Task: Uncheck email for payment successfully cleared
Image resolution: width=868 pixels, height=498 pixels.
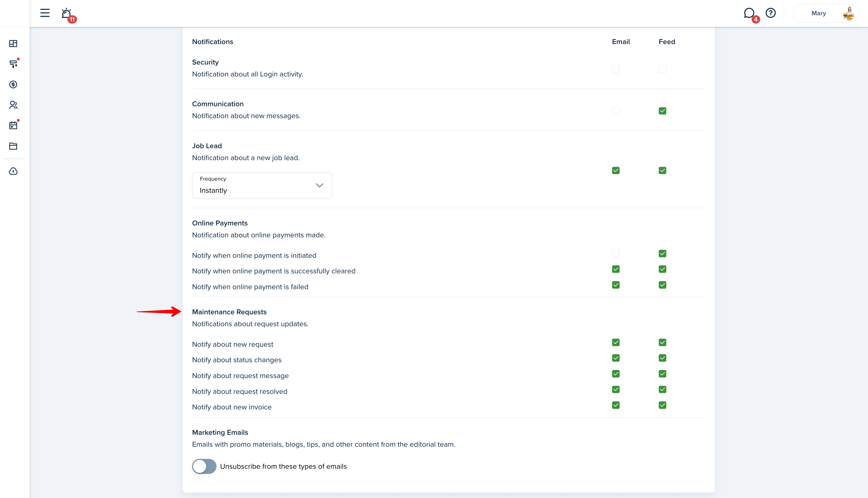Action: click(x=616, y=269)
